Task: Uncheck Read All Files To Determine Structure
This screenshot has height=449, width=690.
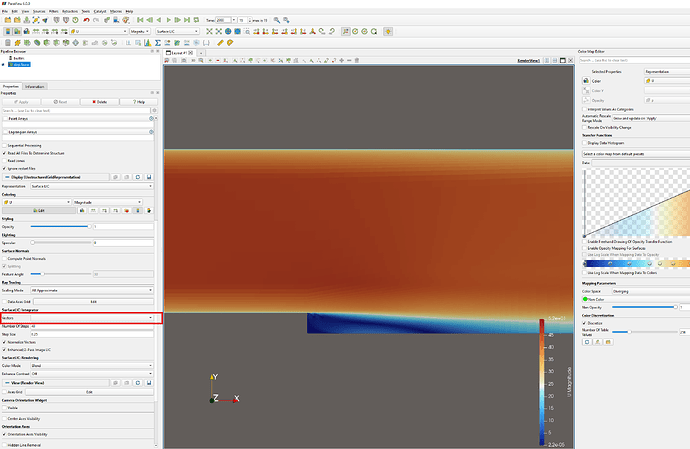Action: click(4, 153)
